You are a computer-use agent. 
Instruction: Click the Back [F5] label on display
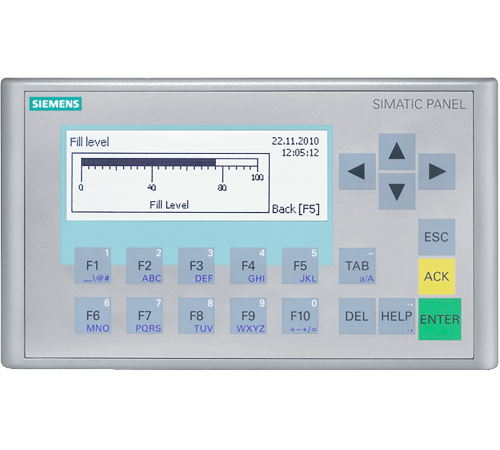click(x=296, y=209)
